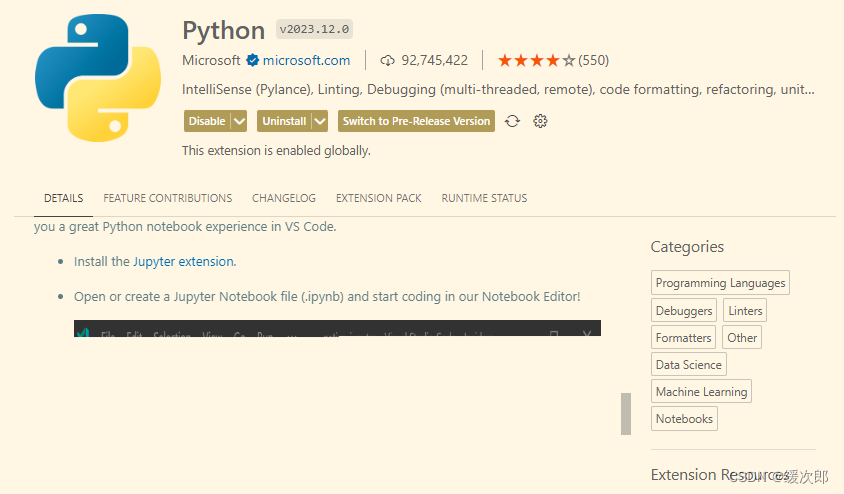Disable the Python extension
This screenshot has height=494, width=844.
click(207, 121)
